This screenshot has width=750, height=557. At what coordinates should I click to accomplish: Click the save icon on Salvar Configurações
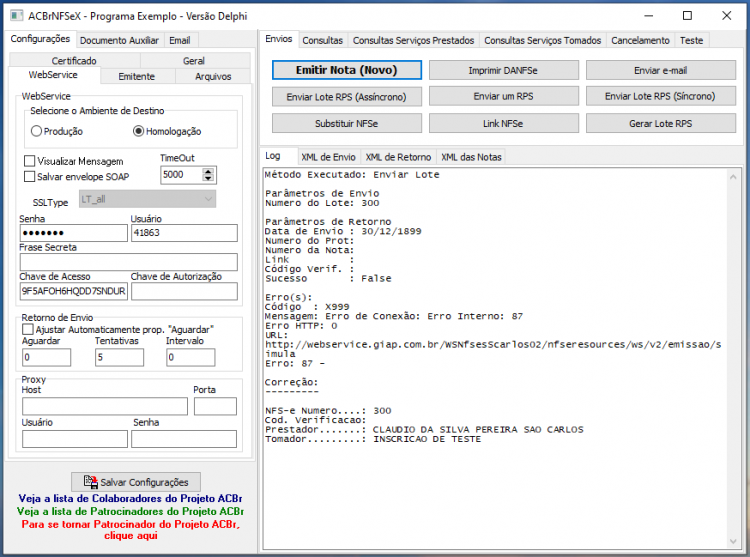click(90, 481)
